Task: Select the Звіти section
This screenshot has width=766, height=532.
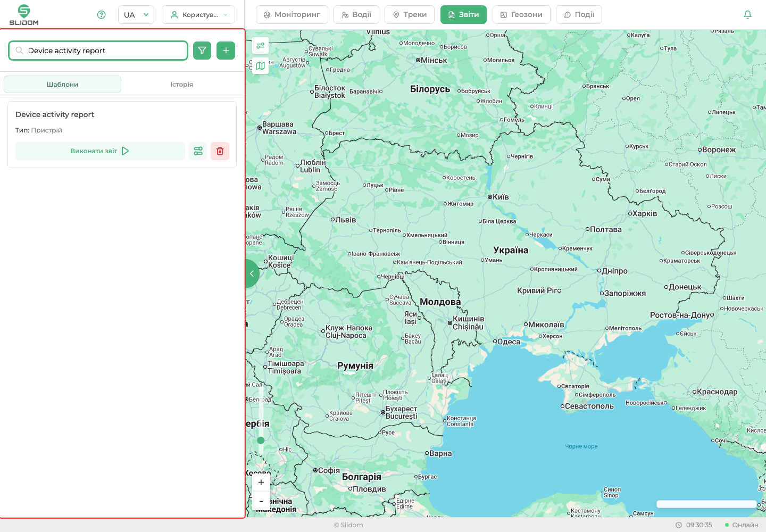Action: (x=463, y=15)
